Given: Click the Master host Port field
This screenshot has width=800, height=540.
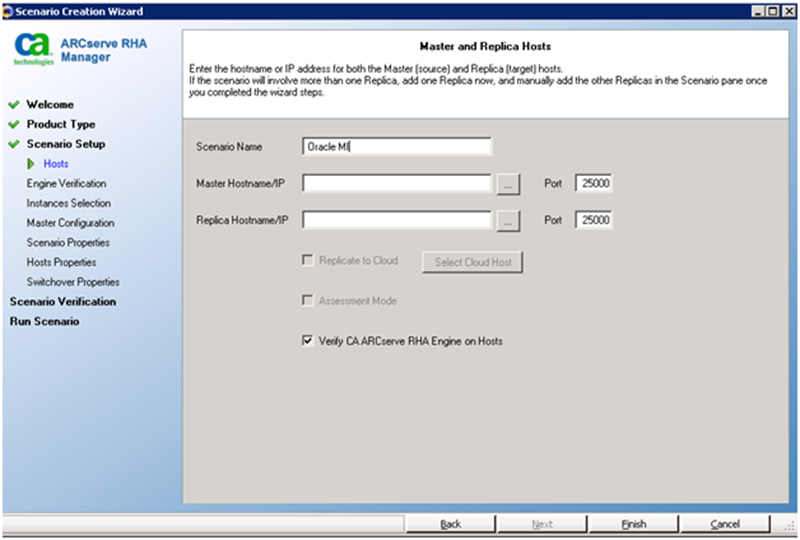Looking at the screenshot, I should 594,183.
